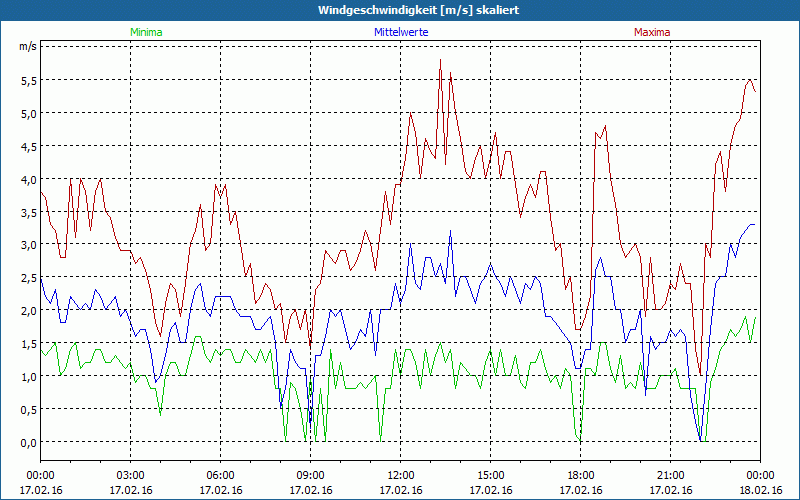Image resolution: width=800 pixels, height=500 pixels.
Task: Click the m/s unit label on the y-axis
Action: pos(28,46)
